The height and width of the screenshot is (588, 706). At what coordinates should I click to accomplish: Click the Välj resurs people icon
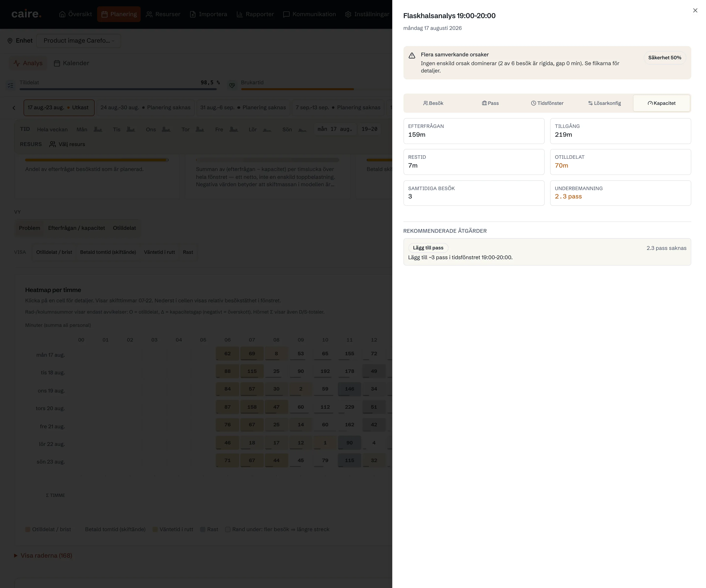click(52, 144)
